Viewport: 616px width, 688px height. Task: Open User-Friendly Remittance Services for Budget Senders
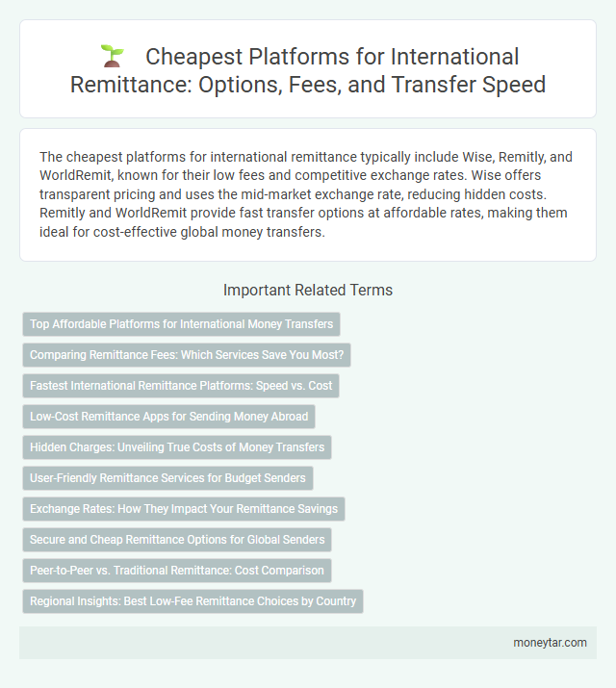[x=167, y=478]
